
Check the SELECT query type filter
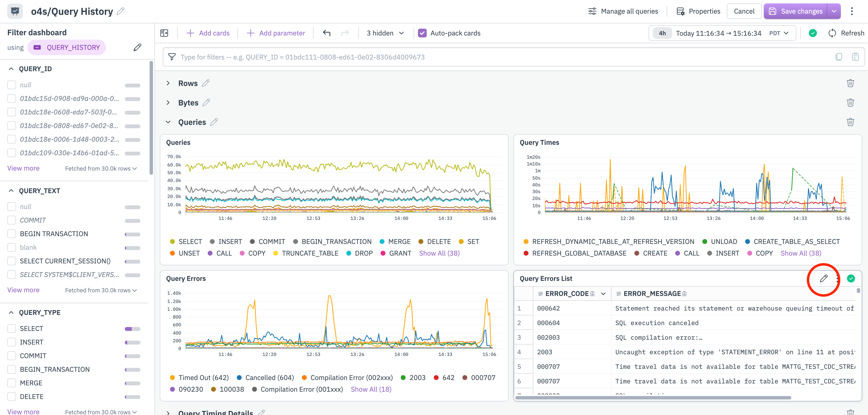(12, 328)
